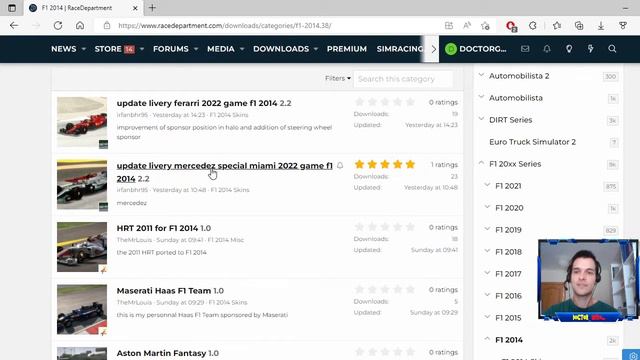This screenshot has height=360, width=640.
Task: Open the collections icon in browser toolbar
Action: coord(579,25)
